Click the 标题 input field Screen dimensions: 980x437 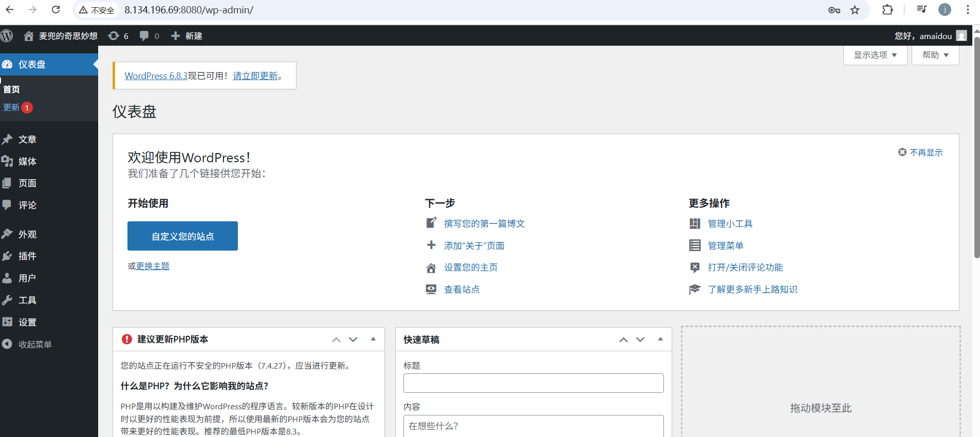tap(533, 383)
